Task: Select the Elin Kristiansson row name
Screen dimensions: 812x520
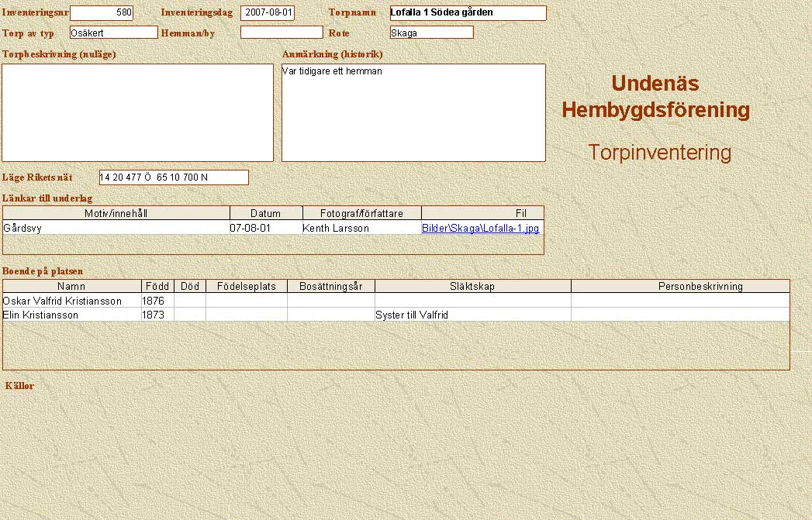Action: coord(71,315)
